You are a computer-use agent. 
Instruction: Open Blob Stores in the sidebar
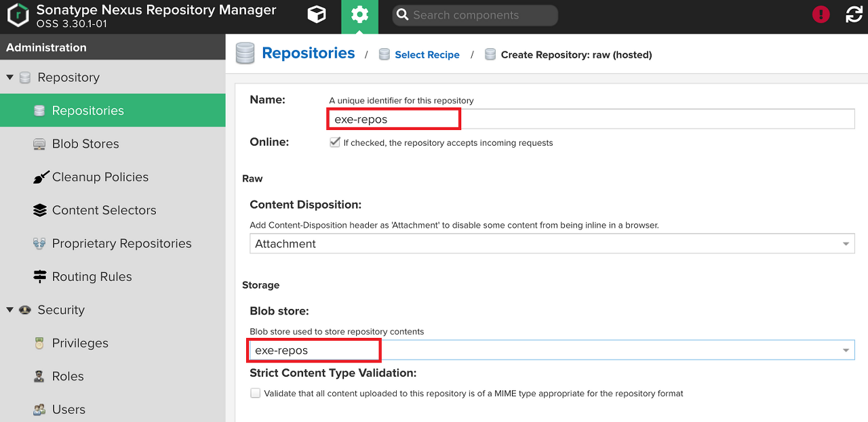click(113, 144)
